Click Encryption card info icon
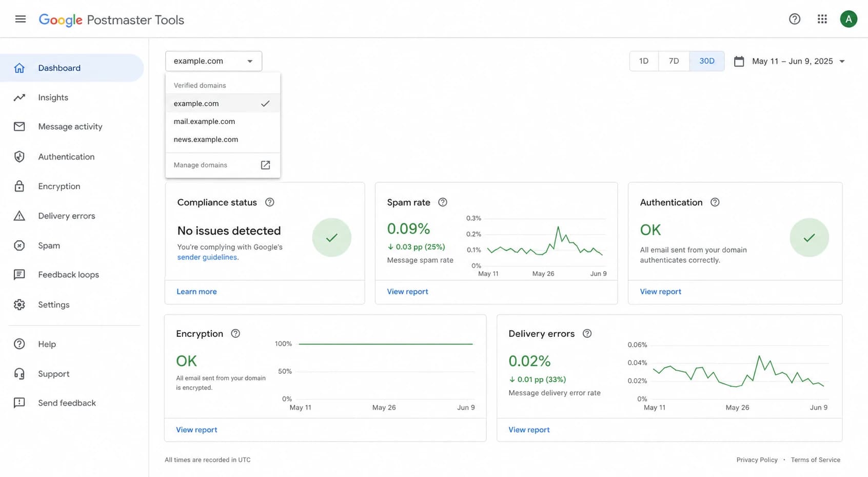Image resolution: width=868 pixels, height=477 pixels. (235, 333)
